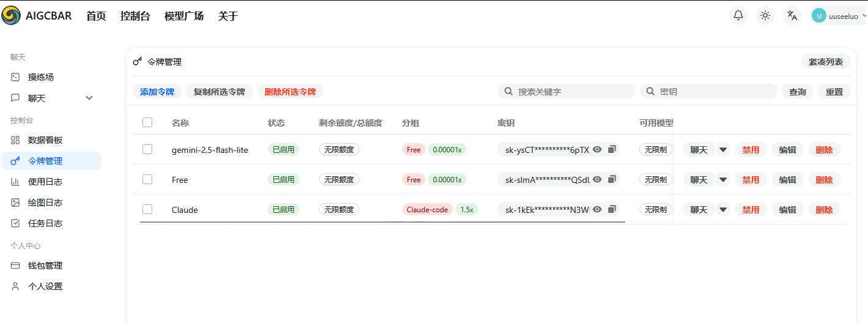
Task: Check the gemini-2.5-flash-lite row checkbox
Action: click(x=147, y=149)
